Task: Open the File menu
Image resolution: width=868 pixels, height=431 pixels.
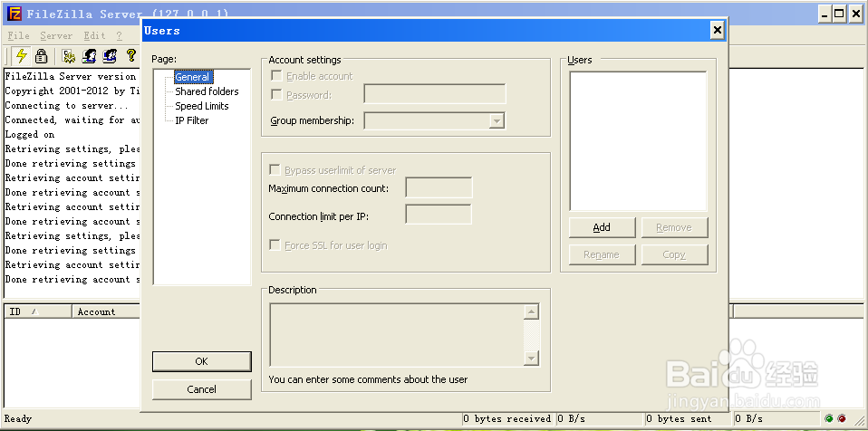Action: pyautogui.click(x=18, y=35)
